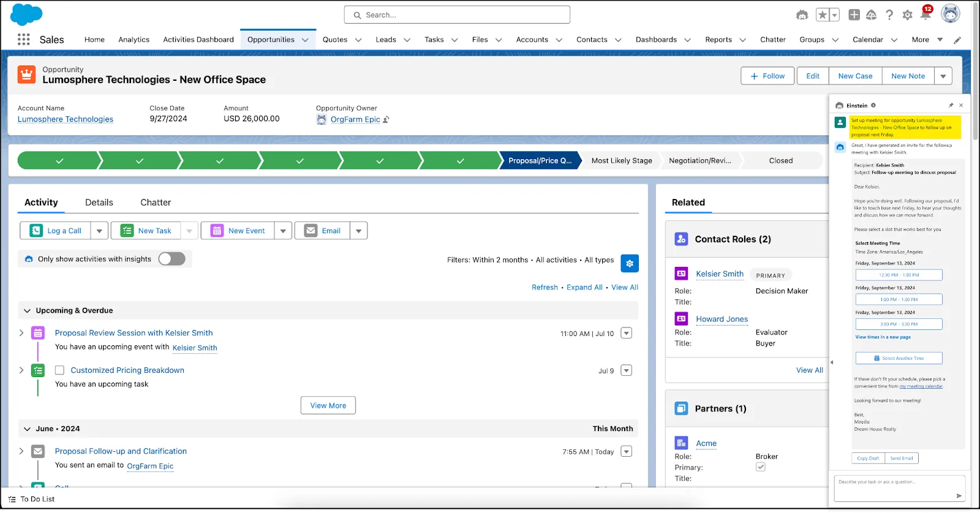Click the Guidance Center trailhead icon
Screen dimensions: 980x513
tap(871, 15)
